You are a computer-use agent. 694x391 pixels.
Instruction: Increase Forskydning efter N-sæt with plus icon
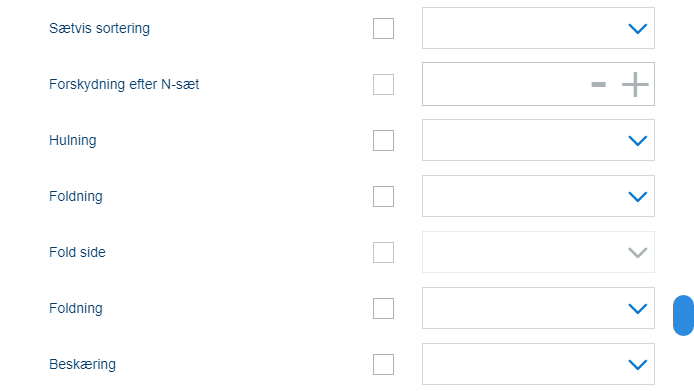coord(635,84)
